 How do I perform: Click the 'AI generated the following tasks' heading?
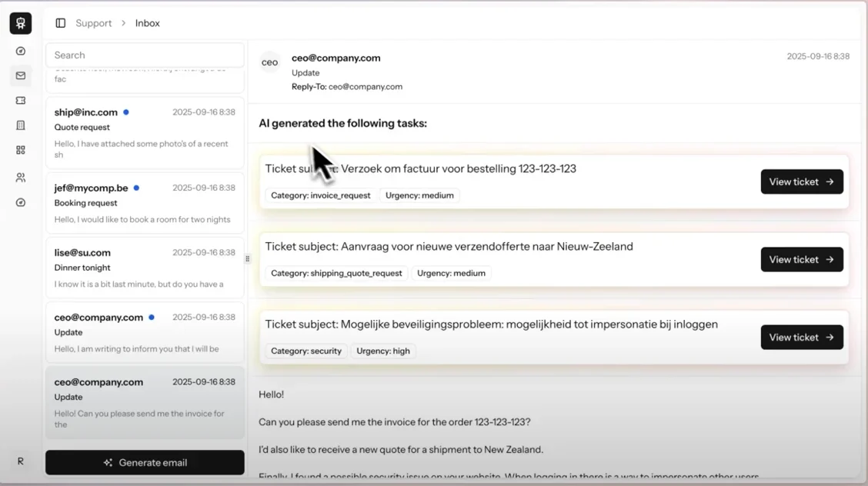pos(342,123)
